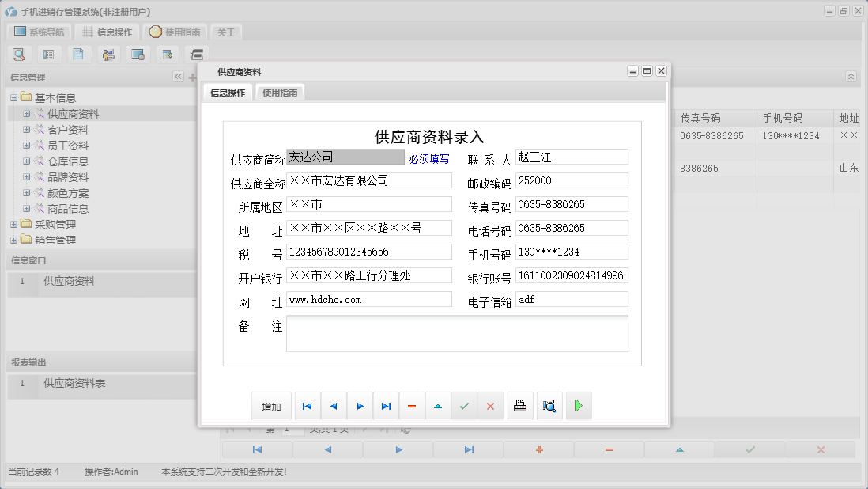The width and height of the screenshot is (868, 489).
Task: Click the 增加 button to add a record
Action: coord(271,405)
